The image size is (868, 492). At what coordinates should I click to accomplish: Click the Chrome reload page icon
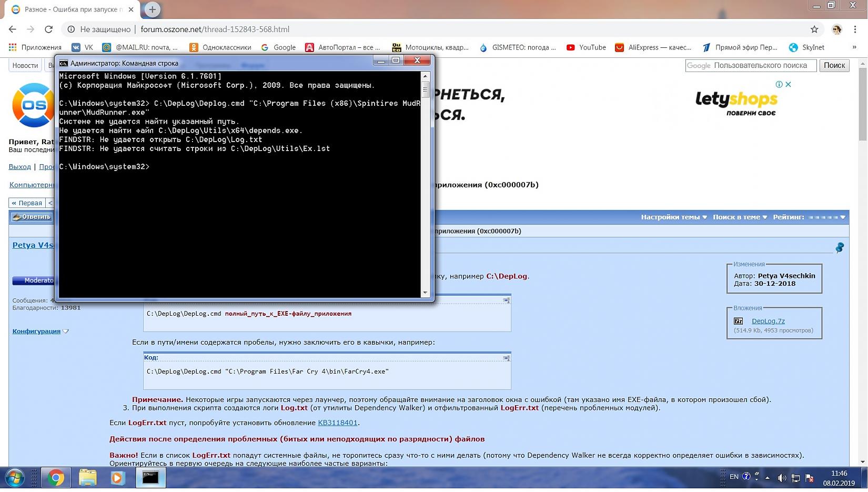coord(48,29)
